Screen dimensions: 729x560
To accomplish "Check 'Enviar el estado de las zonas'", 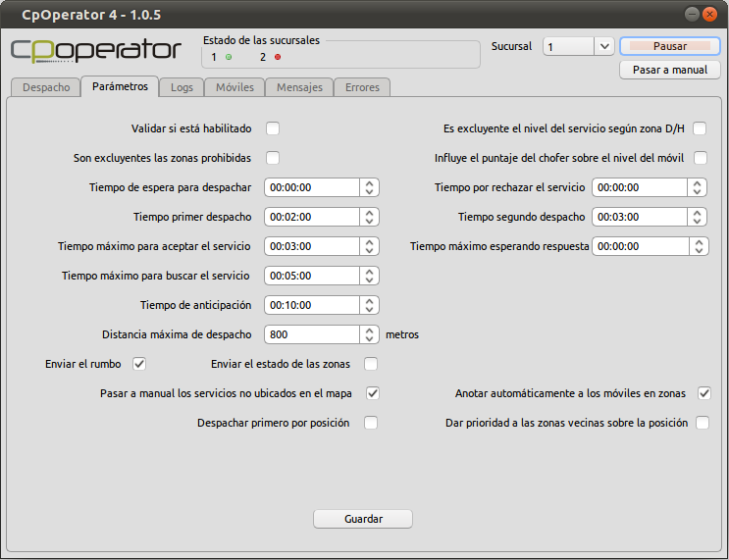I will tap(371, 364).
